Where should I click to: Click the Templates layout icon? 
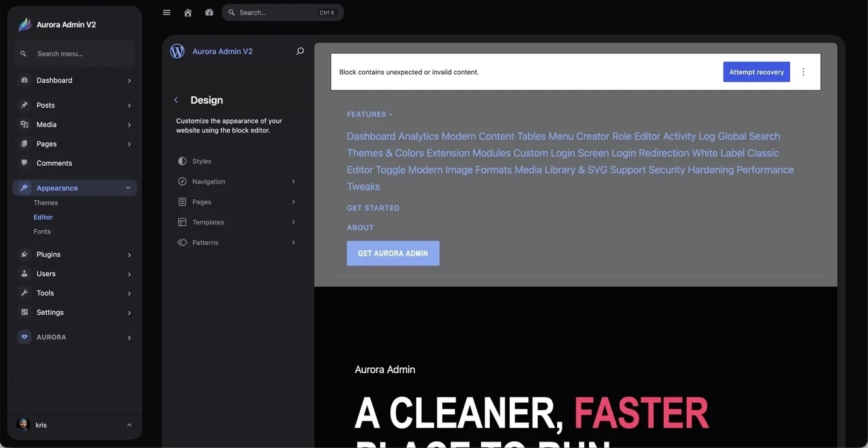[182, 222]
